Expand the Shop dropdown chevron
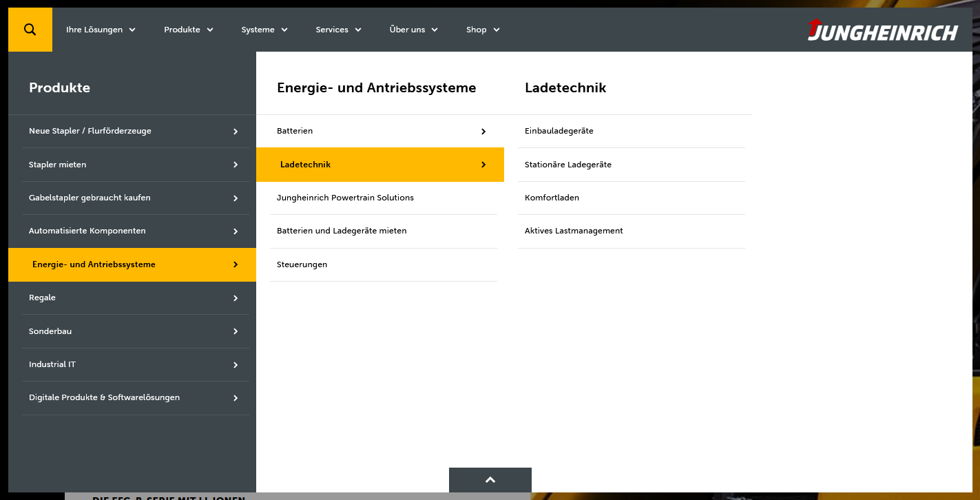 coord(497,30)
